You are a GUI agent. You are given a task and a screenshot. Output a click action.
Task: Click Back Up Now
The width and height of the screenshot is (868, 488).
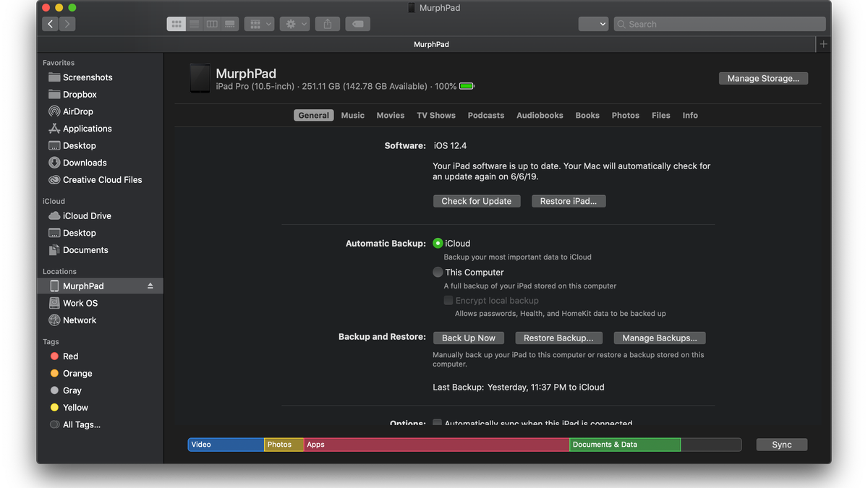pos(469,338)
